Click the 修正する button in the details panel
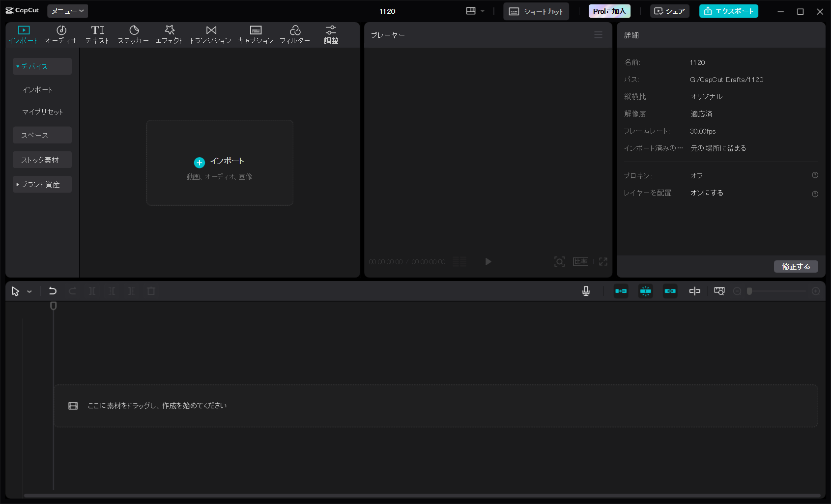Viewport: 831px width, 504px height. pos(796,266)
